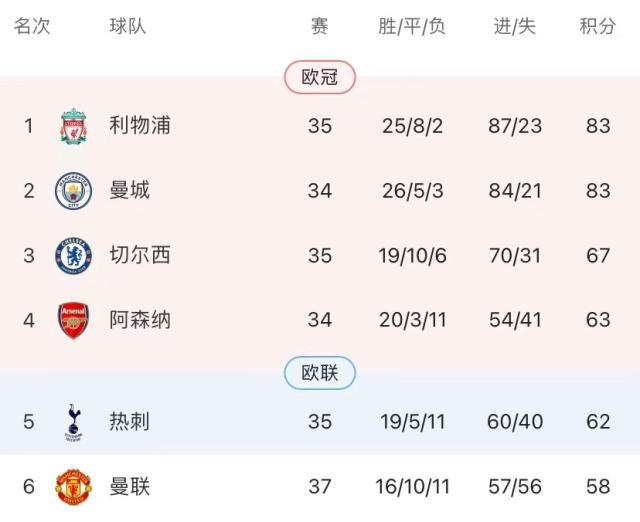Click the Manchester City club crest

pyautogui.click(x=73, y=190)
